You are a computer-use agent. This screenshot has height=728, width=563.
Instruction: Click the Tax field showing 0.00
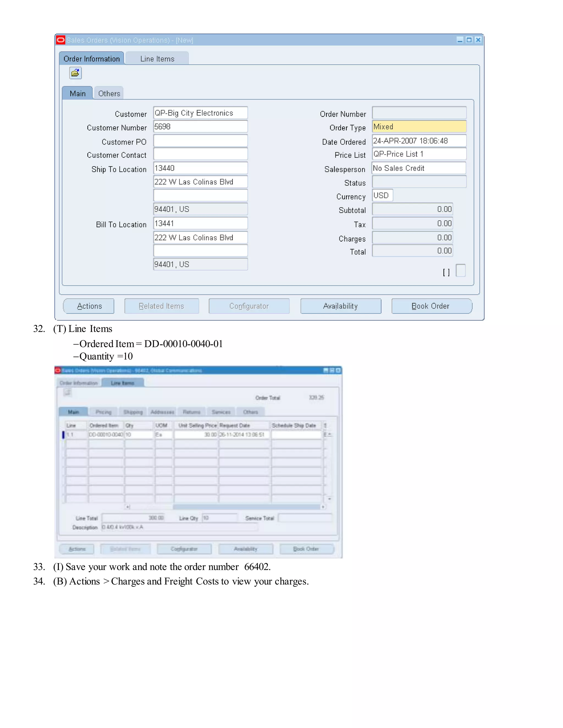pyautogui.click(x=413, y=223)
